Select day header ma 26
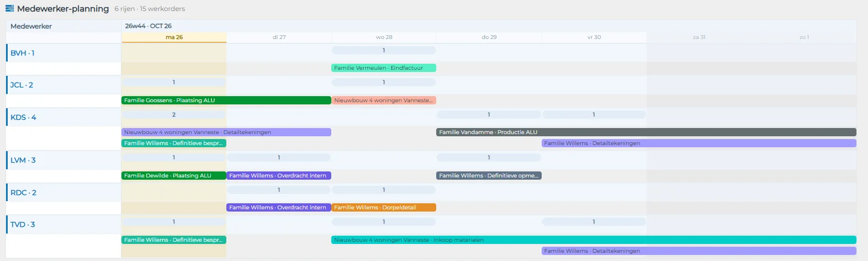Screen dimensions: 868x261 174,37
